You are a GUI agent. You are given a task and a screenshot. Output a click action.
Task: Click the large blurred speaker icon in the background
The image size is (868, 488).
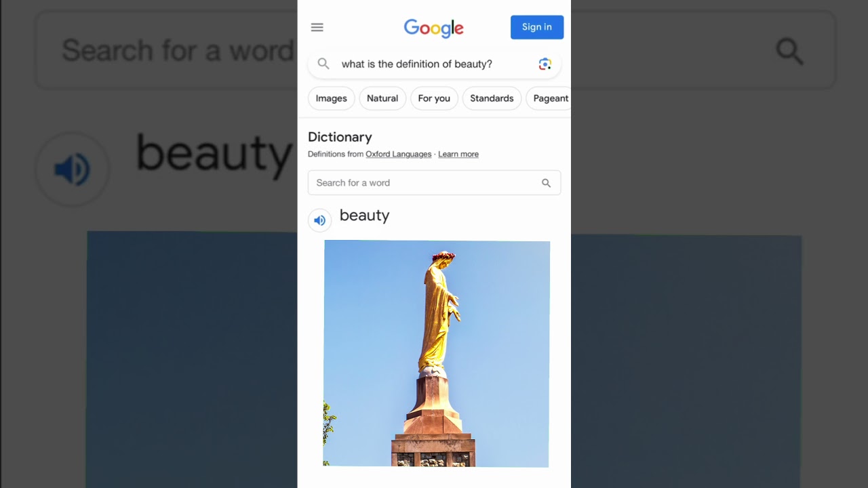72,169
